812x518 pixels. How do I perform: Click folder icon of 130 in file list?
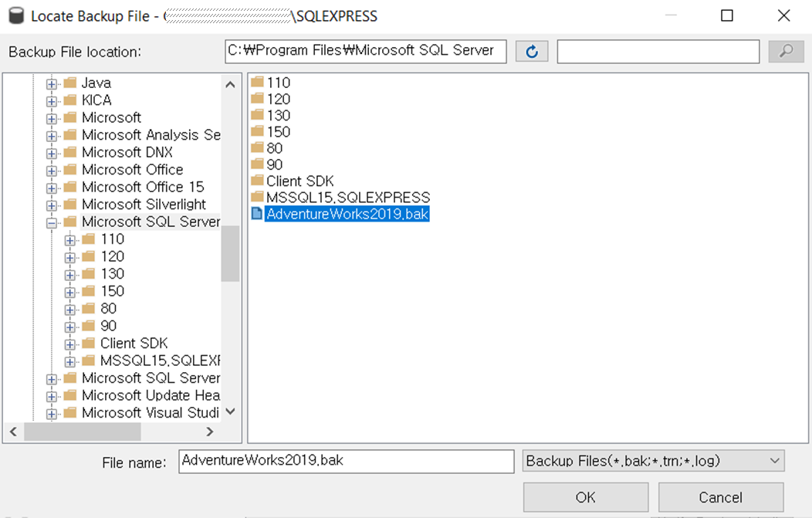[257, 115]
